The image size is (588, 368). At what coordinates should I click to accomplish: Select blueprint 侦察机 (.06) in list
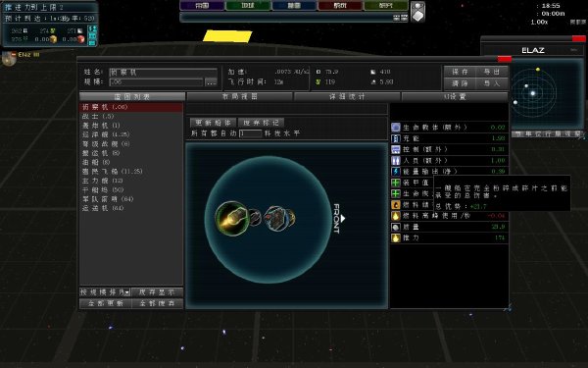point(131,107)
